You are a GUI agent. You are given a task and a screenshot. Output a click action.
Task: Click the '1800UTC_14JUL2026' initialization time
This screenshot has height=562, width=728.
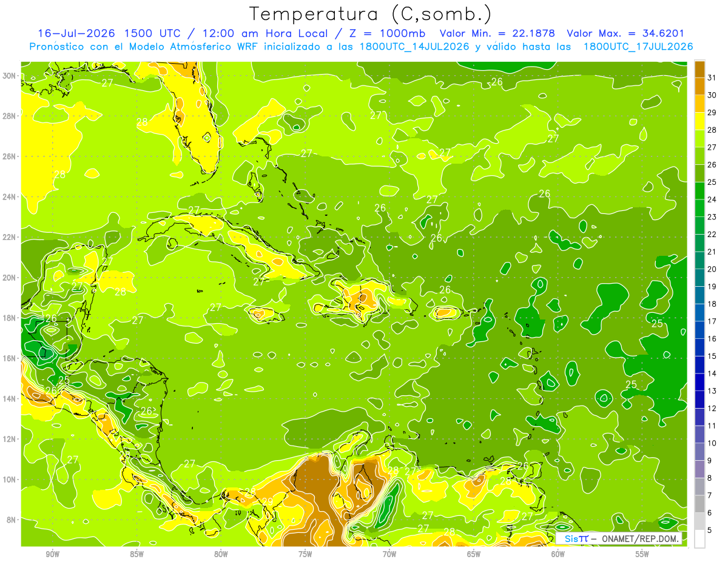pos(414,47)
